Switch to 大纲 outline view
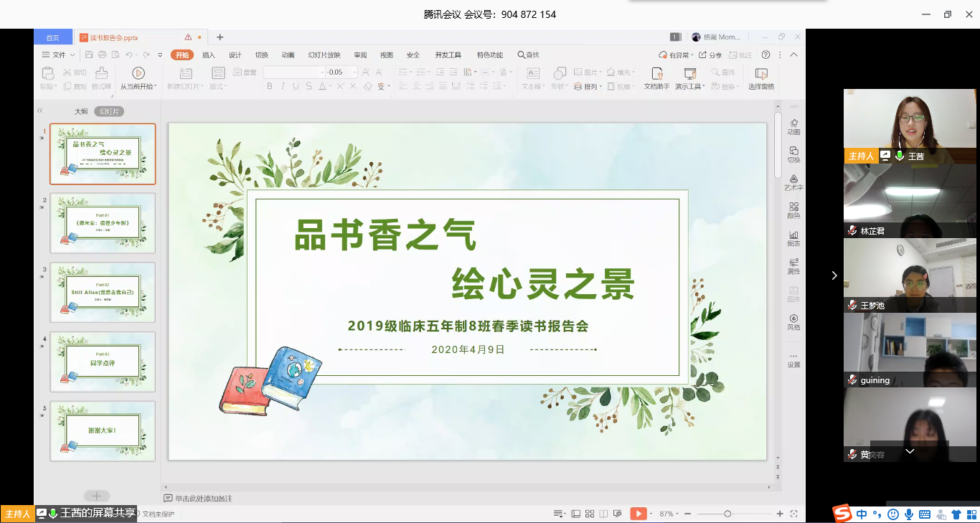Screen dimensions: 980x523 click(x=81, y=111)
